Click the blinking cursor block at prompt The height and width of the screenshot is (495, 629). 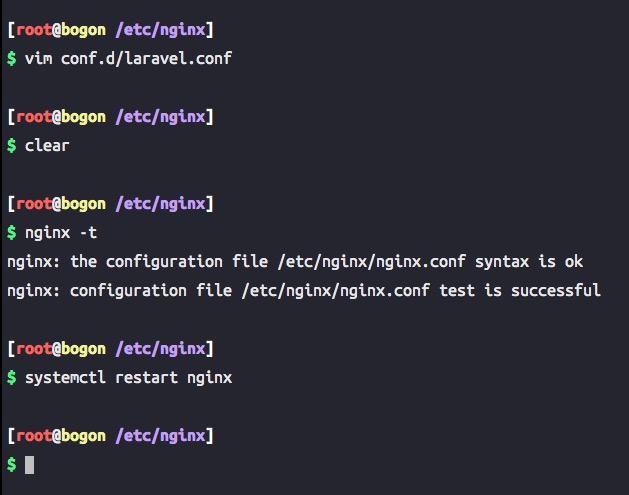(29, 465)
